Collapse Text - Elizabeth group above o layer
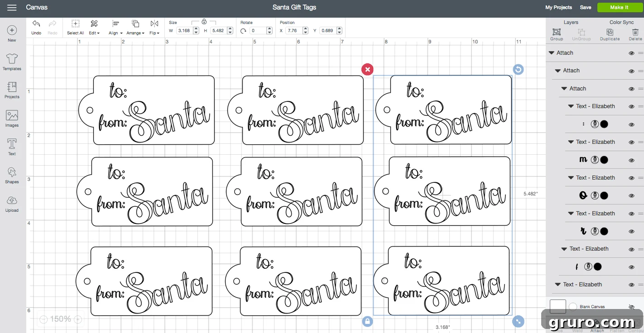Image resolution: width=644 pixels, height=333 pixels. coord(571,178)
